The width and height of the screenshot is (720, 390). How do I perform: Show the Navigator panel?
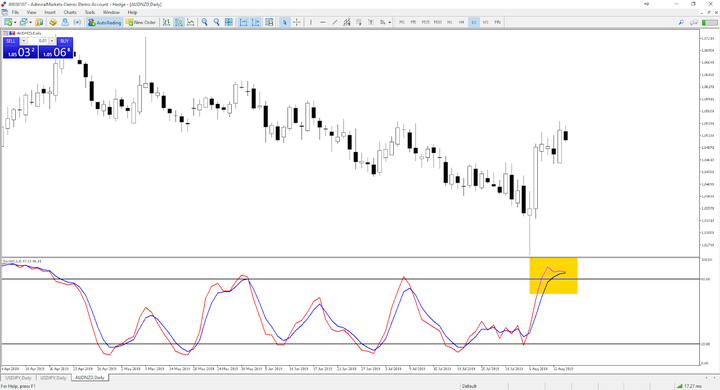[x=65, y=22]
